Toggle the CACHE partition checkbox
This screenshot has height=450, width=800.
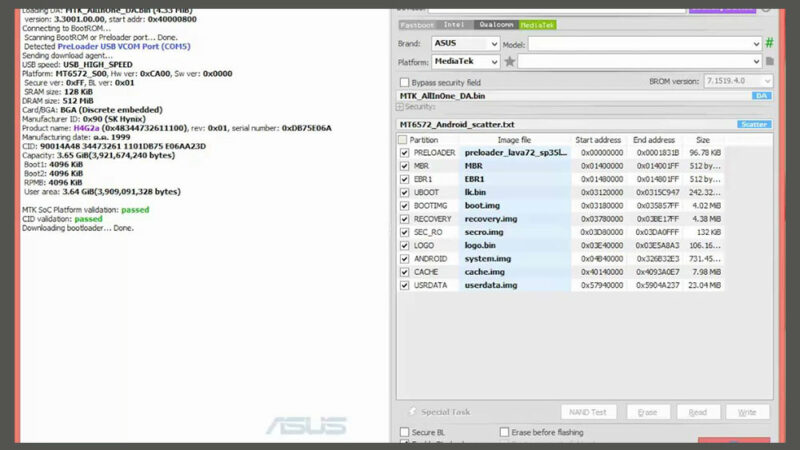click(x=405, y=272)
